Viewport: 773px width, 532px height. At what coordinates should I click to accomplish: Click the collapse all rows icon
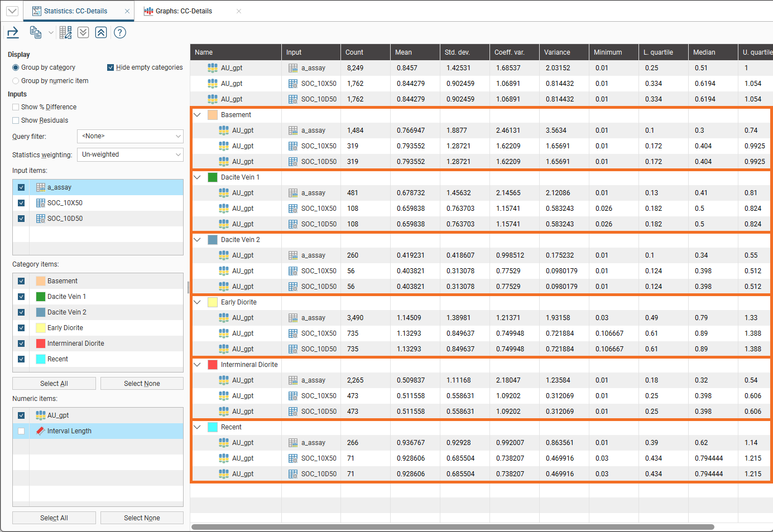point(101,32)
